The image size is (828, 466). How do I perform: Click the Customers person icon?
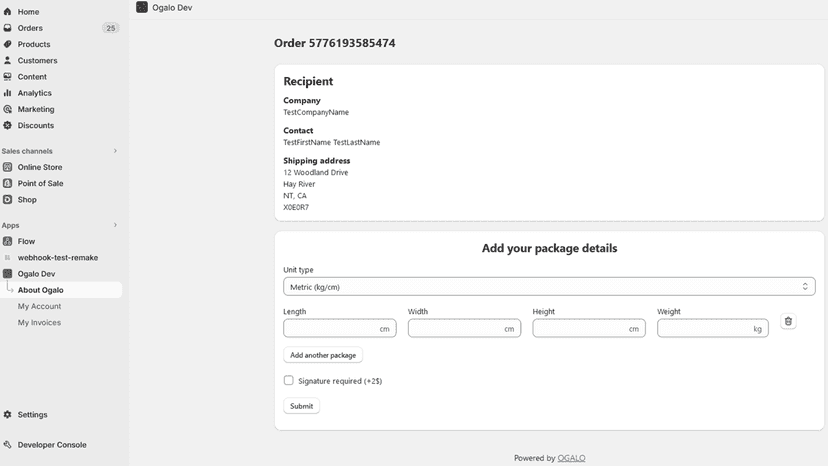tap(7, 60)
